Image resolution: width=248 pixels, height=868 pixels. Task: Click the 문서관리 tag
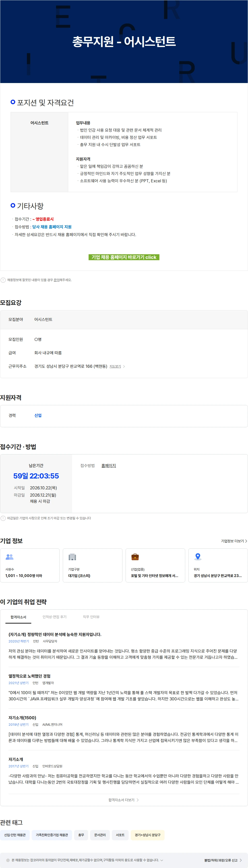tap(100, 835)
